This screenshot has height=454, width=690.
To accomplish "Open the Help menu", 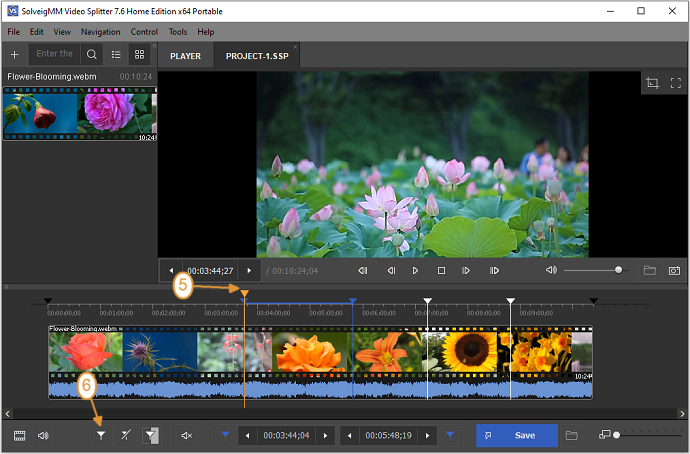I will pos(206,32).
